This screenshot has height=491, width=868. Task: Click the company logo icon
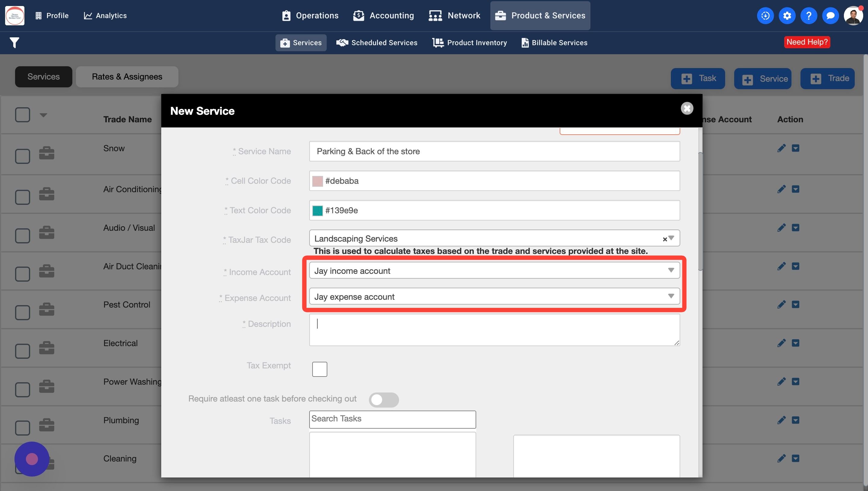[x=15, y=15]
